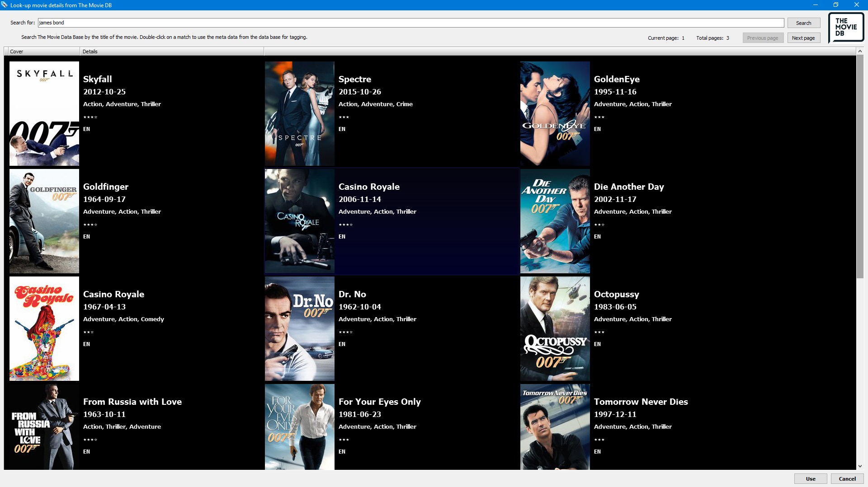868x487 pixels.
Task: Click the scrollbar up arrow
Action: tap(860, 51)
